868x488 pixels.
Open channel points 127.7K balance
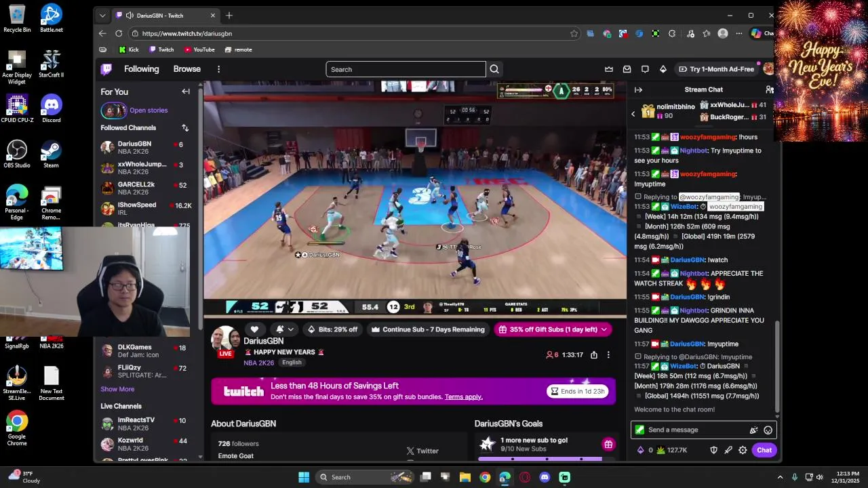[x=672, y=450]
